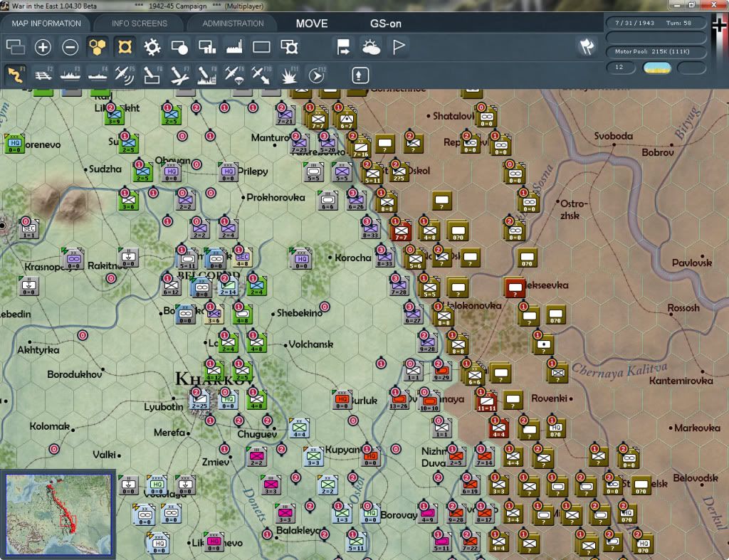Click the overlapping windows icon in the toolbar
Viewport: 729px width, 560px height.
click(16, 47)
